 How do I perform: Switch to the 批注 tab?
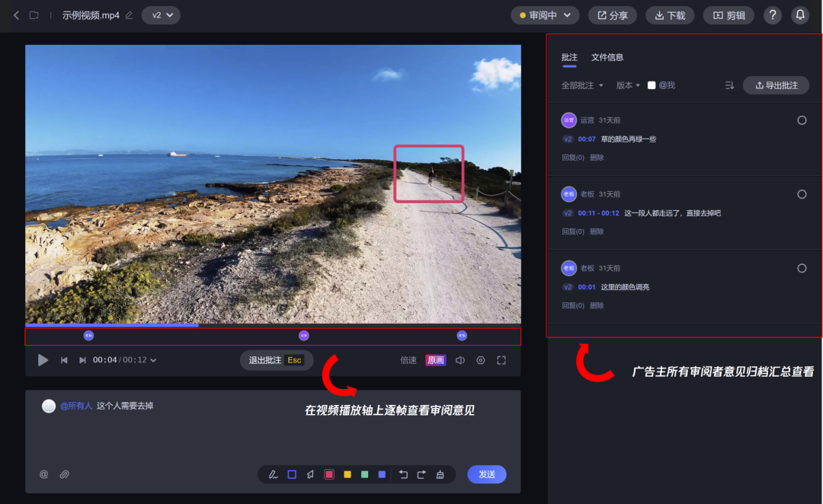click(569, 57)
